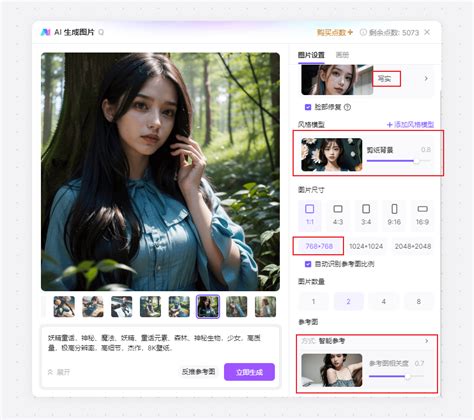Click the 立即生成 generate button
The width and height of the screenshot is (474, 420).
[249, 372]
